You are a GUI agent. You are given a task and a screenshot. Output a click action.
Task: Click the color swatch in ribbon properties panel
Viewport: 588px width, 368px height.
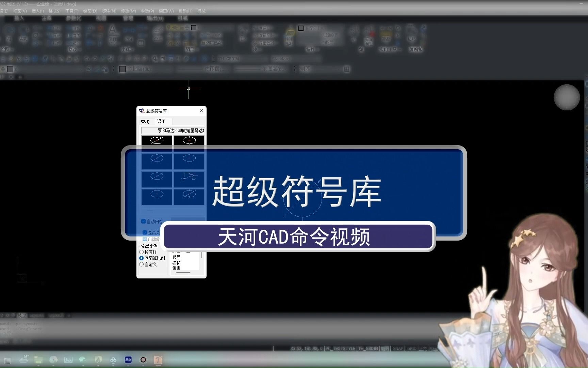click(x=301, y=28)
